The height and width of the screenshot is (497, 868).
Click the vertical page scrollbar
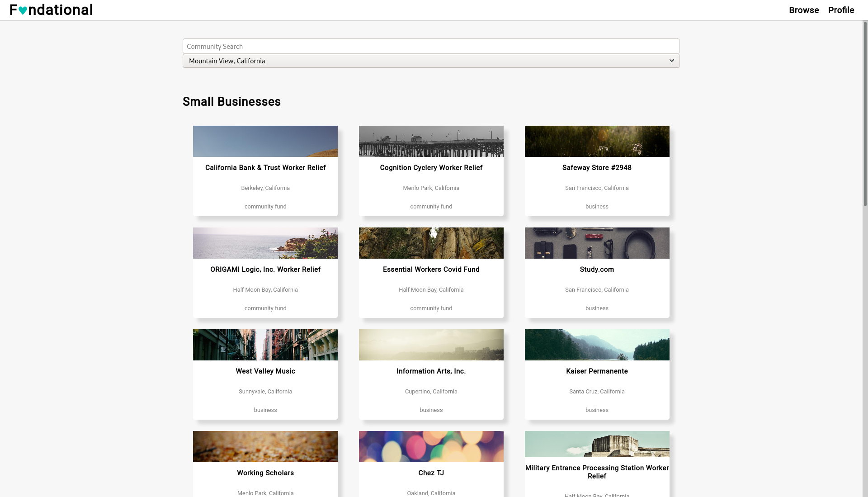click(865, 113)
